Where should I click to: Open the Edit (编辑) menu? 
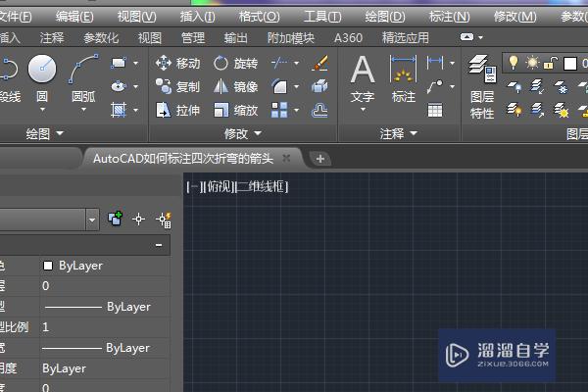point(74,17)
